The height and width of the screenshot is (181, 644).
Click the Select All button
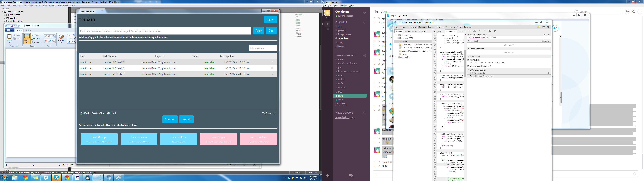[x=170, y=119]
